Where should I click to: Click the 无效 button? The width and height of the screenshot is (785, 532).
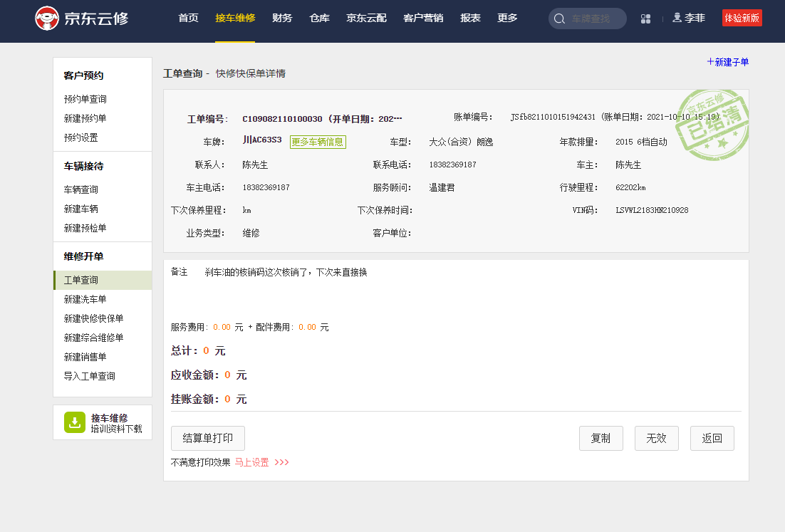tap(656, 439)
